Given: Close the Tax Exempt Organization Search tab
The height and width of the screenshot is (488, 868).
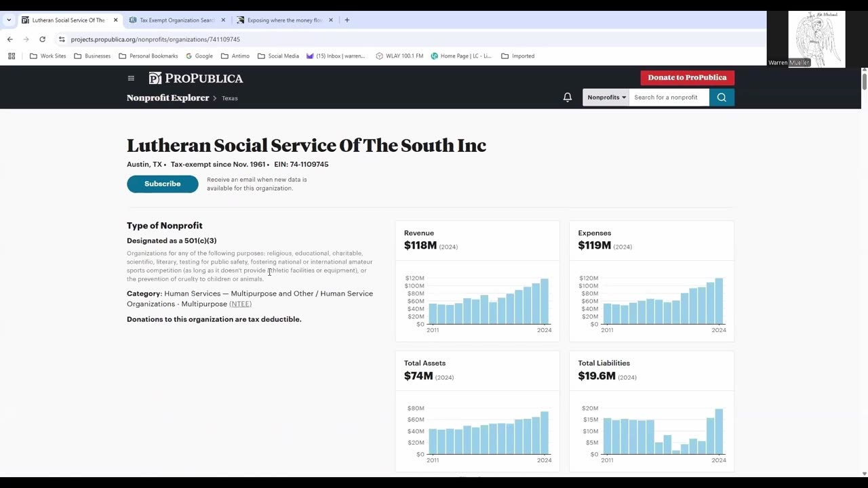Looking at the screenshot, I should click(x=223, y=20).
